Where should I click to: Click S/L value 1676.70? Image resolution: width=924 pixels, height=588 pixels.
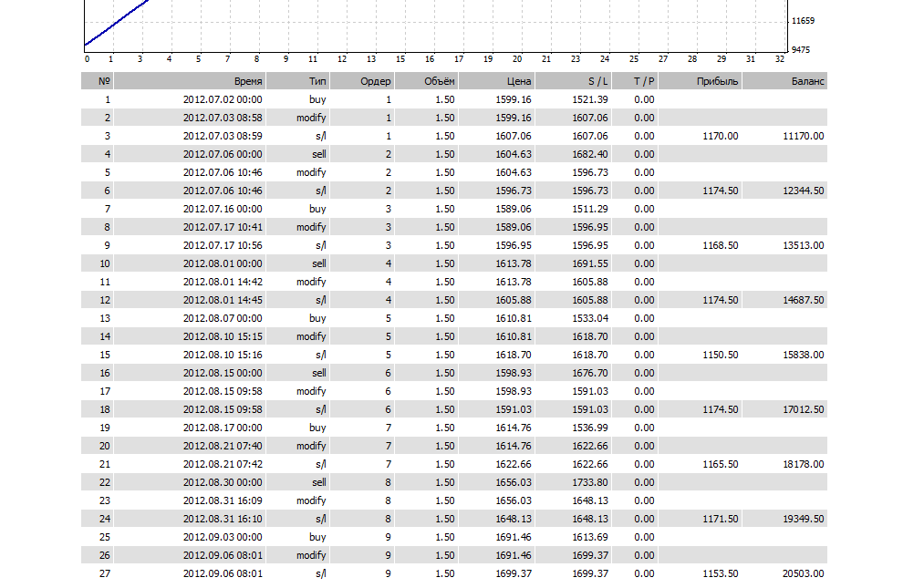coord(590,374)
